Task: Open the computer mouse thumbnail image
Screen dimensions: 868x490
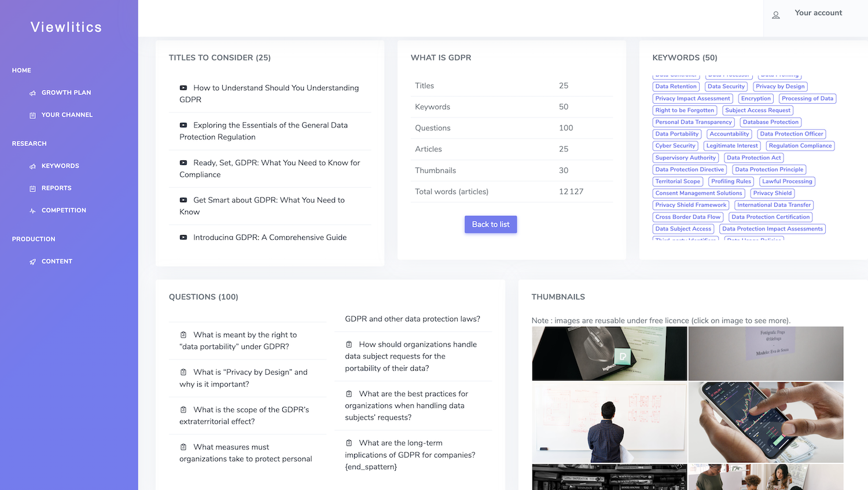Action: pos(609,353)
